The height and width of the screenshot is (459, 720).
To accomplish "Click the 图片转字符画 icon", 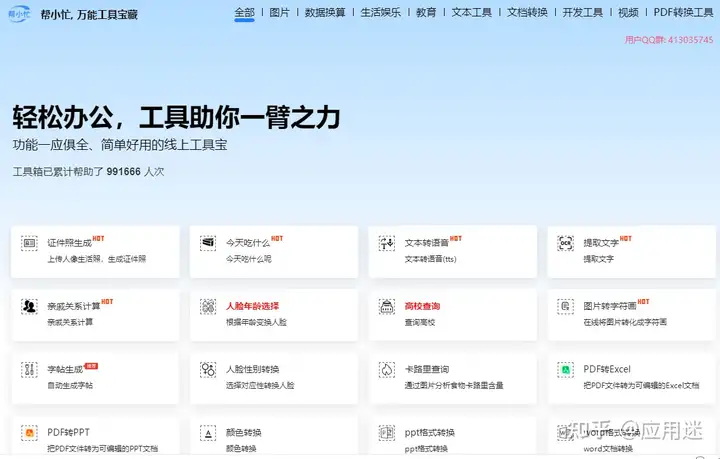I will point(566,306).
